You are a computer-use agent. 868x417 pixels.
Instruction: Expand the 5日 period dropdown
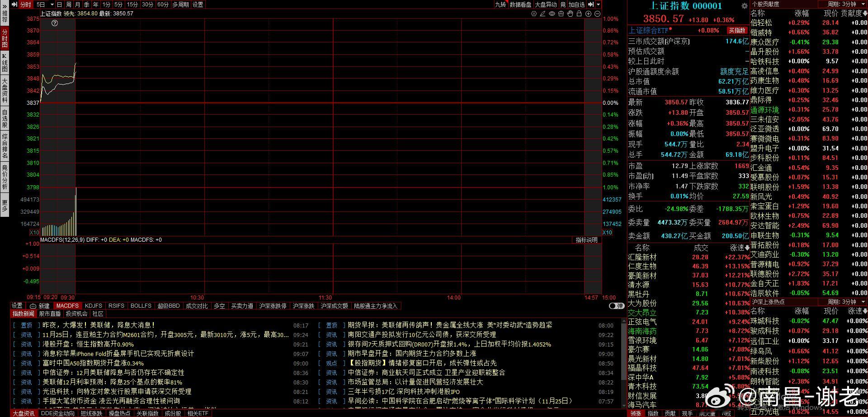pos(52,5)
